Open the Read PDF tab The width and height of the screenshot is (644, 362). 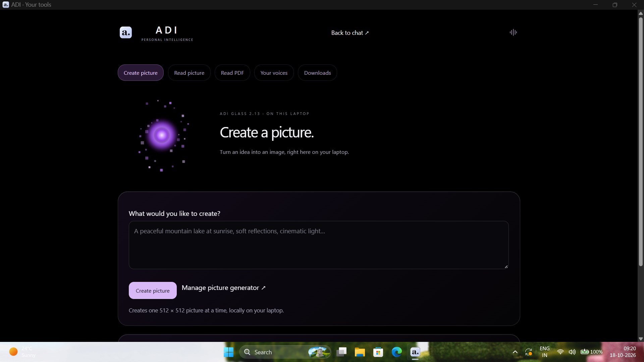[232, 73]
